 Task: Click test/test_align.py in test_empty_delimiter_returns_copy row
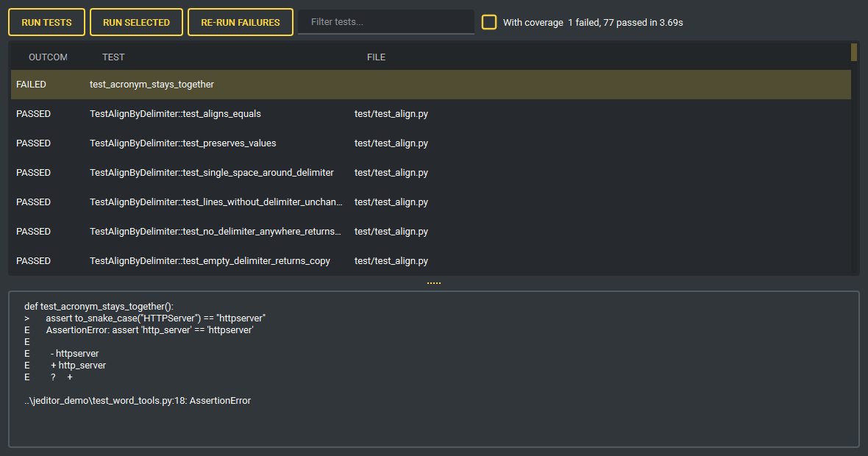[391, 260]
